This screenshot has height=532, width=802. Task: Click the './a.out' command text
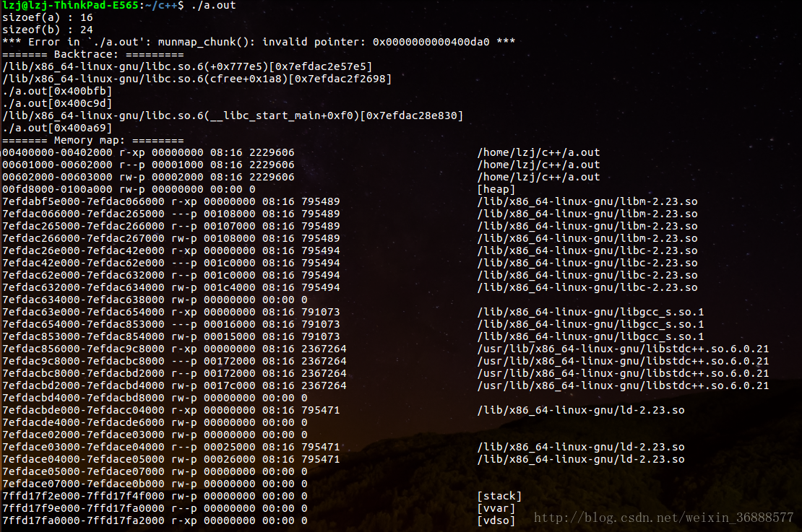point(212,6)
